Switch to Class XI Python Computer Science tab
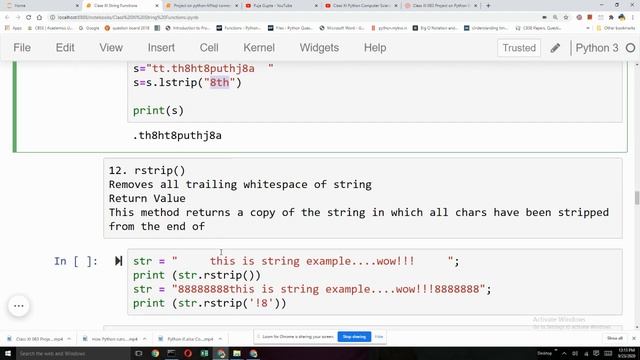This screenshot has width=640, height=360. tap(361, 6)
